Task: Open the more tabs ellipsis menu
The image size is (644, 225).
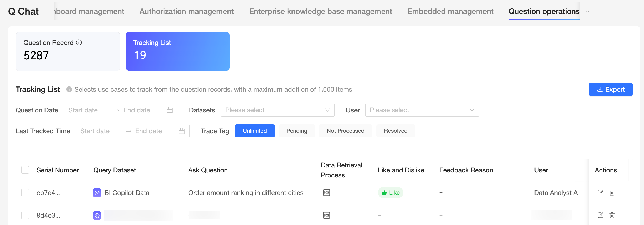Action: coord(589,11)
